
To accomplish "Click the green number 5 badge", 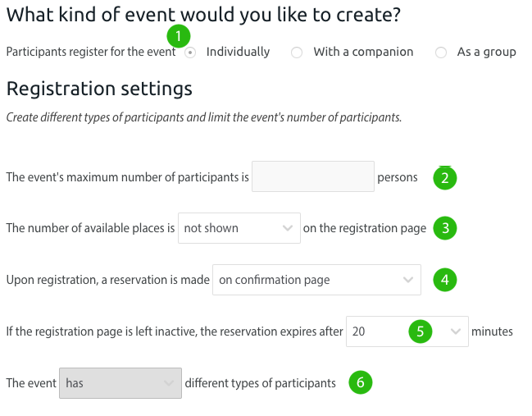I will click(421, 331).
